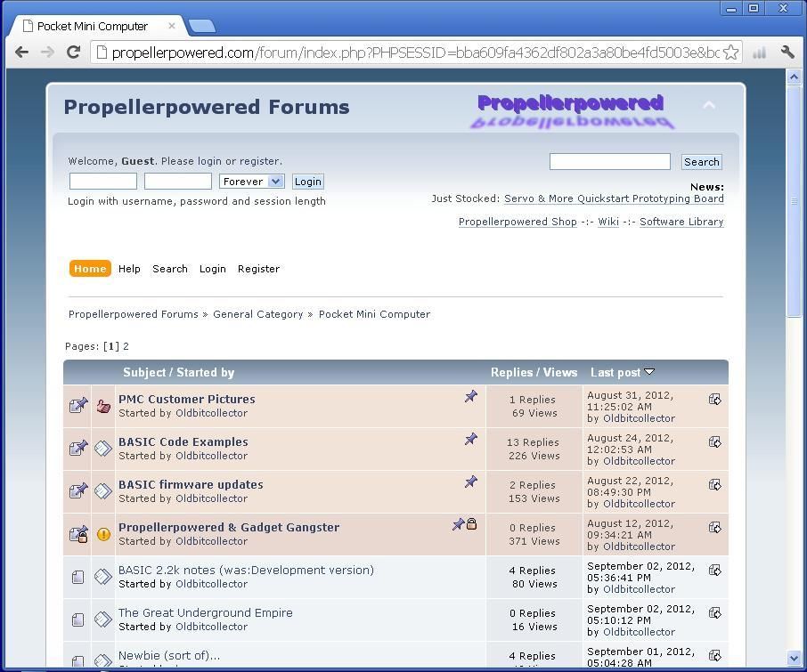This screenshot has width=807, height=672.
Task: Focus the username input field
Action: pyautogui.click(x=103, y=181)
